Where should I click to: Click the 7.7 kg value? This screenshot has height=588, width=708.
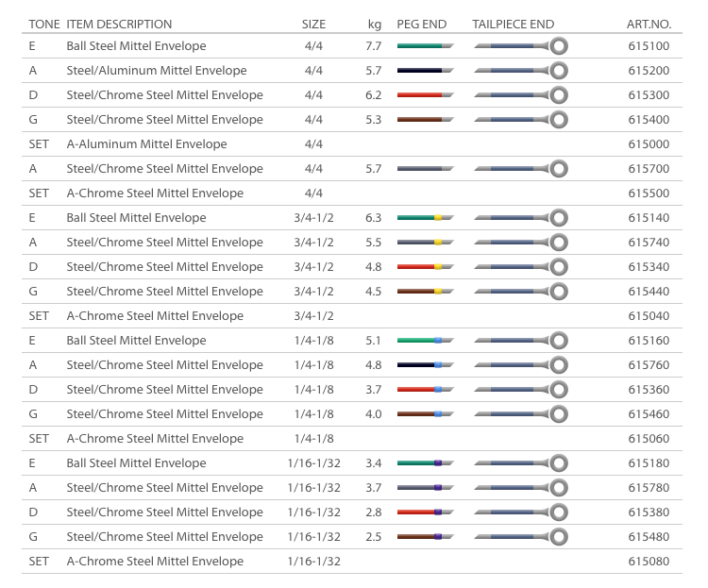(x=373, y=46)
